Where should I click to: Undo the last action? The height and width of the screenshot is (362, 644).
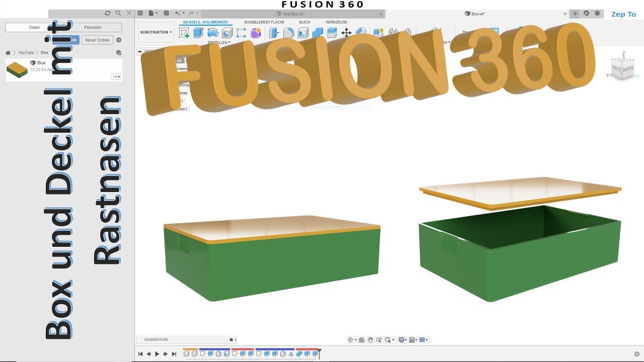coord(178,13)
